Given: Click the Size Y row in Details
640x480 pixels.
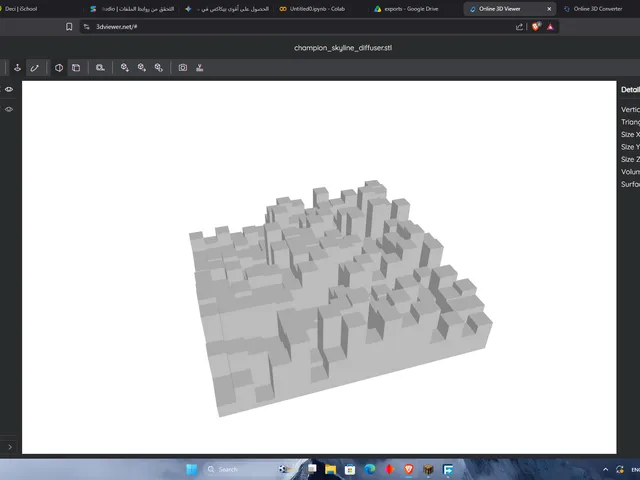Looking at the screenshot, I should click(630, 147).
